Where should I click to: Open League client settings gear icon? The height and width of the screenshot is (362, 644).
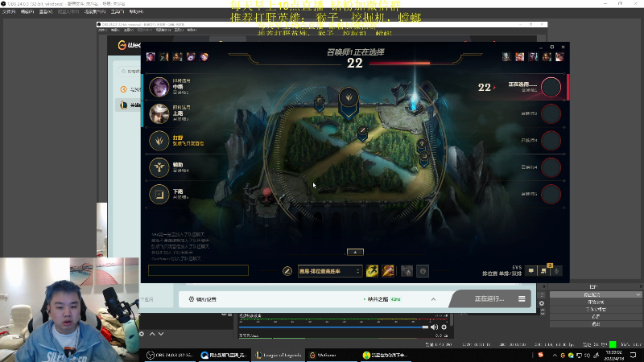[552, 47]
